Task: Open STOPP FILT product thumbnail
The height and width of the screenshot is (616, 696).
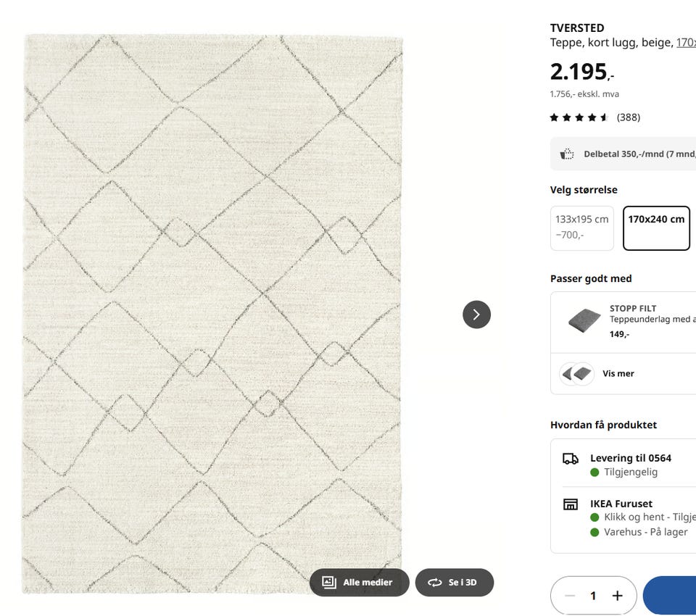Action: click(x=584, y=320)
